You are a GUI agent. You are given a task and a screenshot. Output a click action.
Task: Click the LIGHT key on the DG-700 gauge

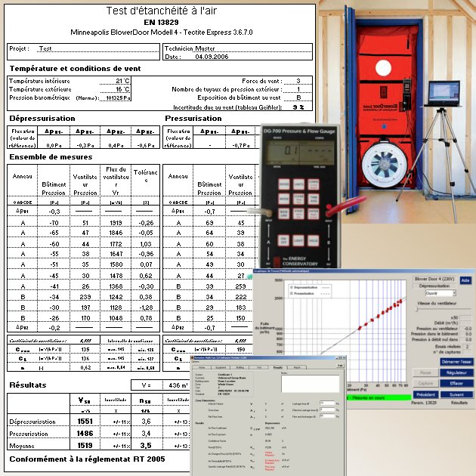pyautogui.click(x=298, y=240)
